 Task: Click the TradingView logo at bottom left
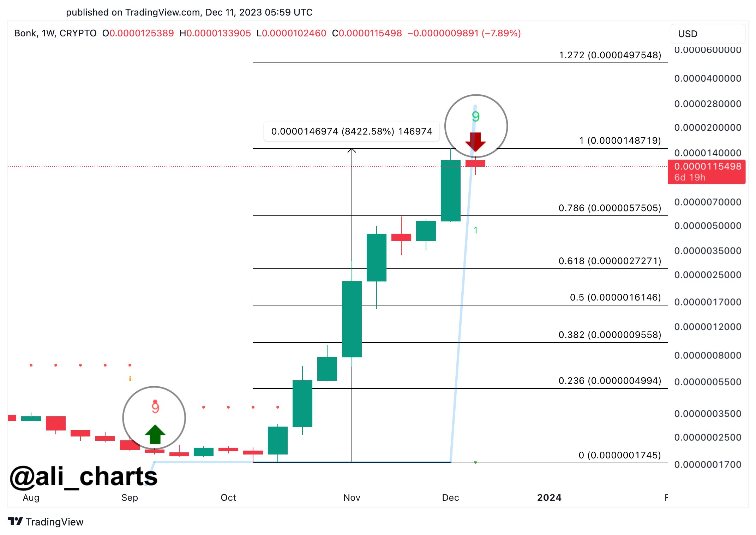click(15, 521)
